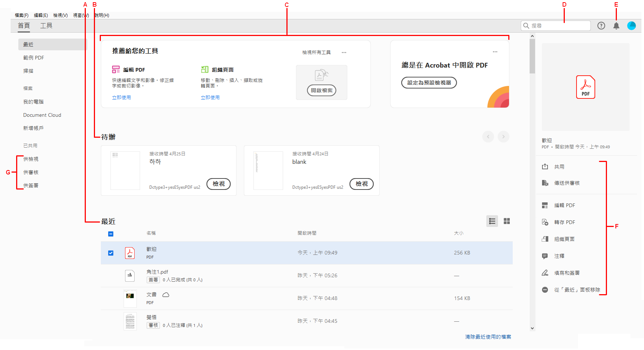Image resolution: width=644 pixels, height=350 pixels.
Task: Open the 說明(H) menu
Action: click(x=102, y=15)
